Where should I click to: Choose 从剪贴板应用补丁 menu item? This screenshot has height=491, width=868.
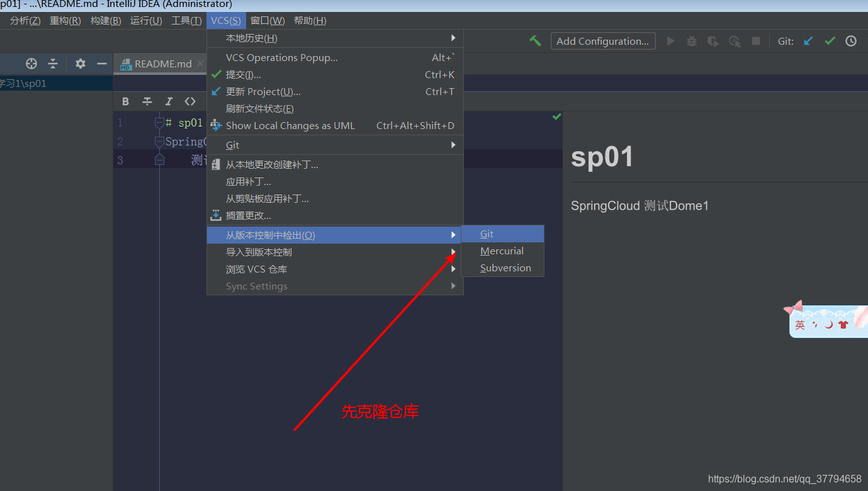click(335, 199)
